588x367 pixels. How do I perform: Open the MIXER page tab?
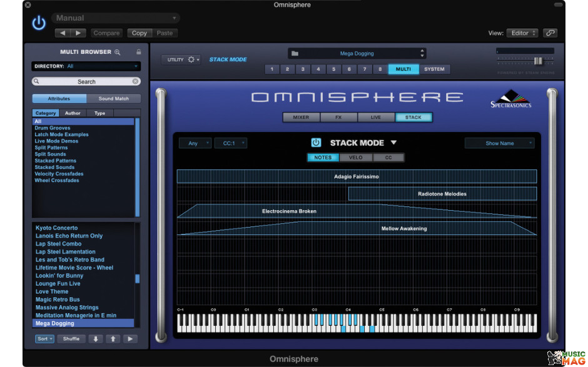click(x=301, y=118)
